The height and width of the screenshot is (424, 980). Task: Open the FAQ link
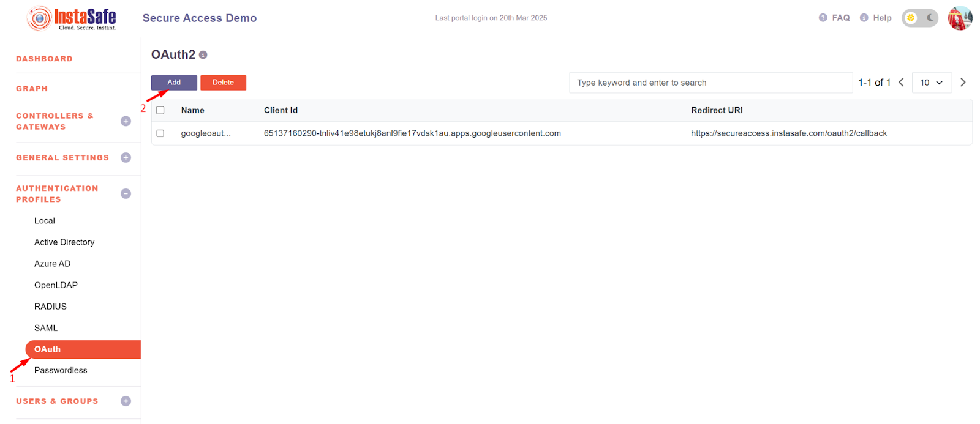pos(841,18)
